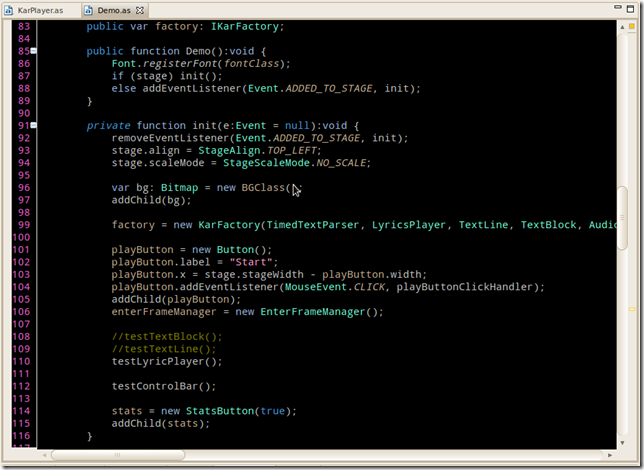Collapse the init function fold at line 91

[34, 125]
